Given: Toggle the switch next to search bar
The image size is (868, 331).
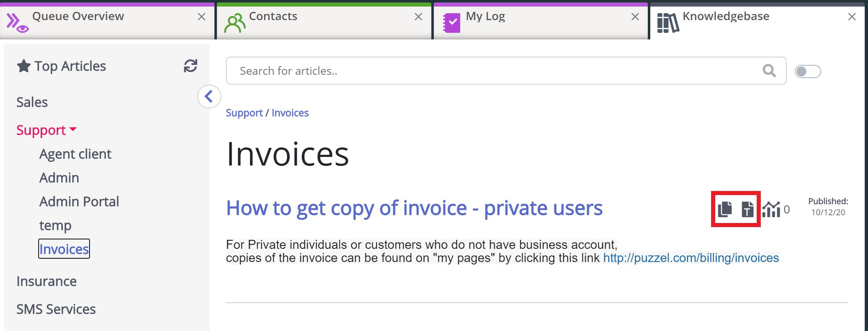Looking at the screenshot, I should [807, 71].
